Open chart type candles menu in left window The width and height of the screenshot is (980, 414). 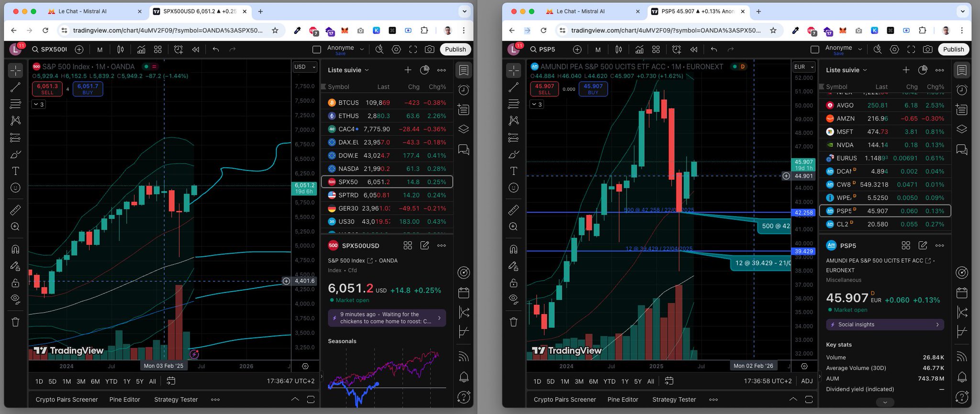(121, 49)
